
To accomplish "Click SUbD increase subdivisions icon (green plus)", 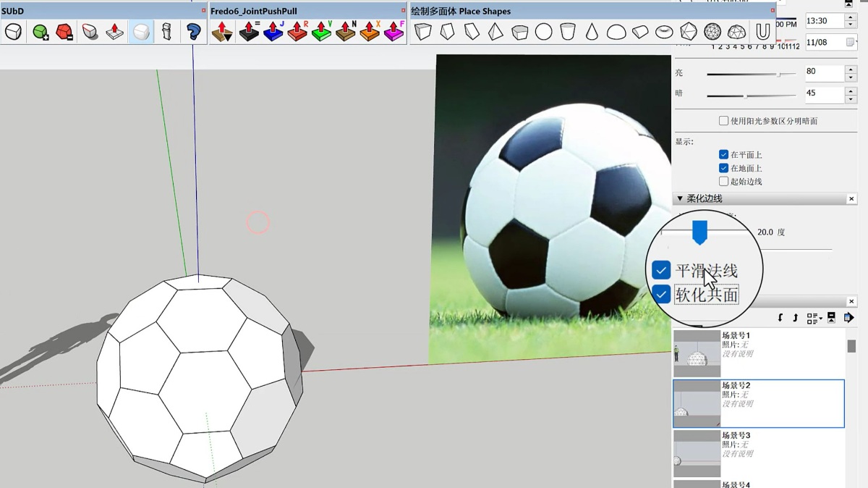I will pos(41,32).
